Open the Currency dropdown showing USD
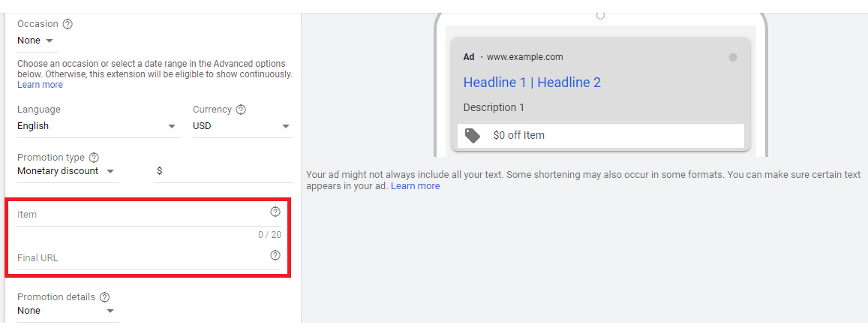Screen dimensions: 868x334 [242, 126]
